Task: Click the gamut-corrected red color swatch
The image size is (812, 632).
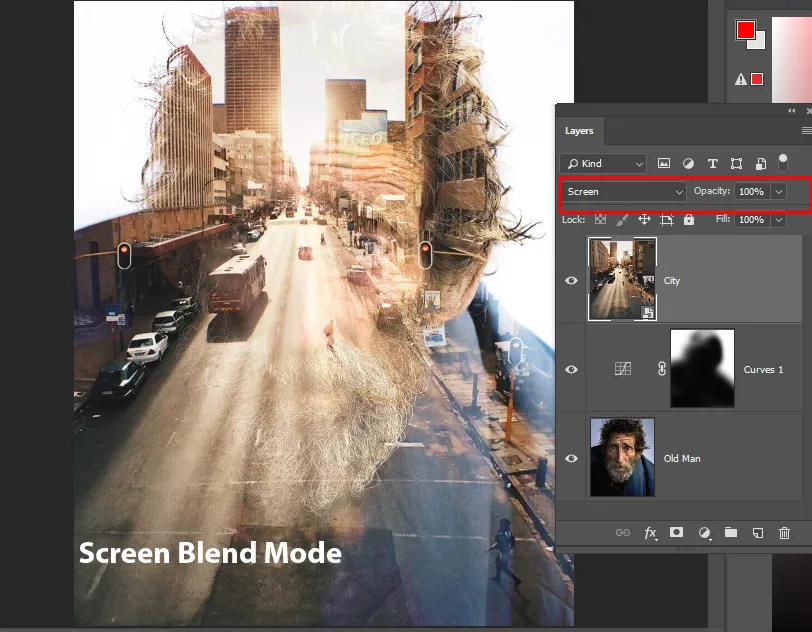Action: 757,79
